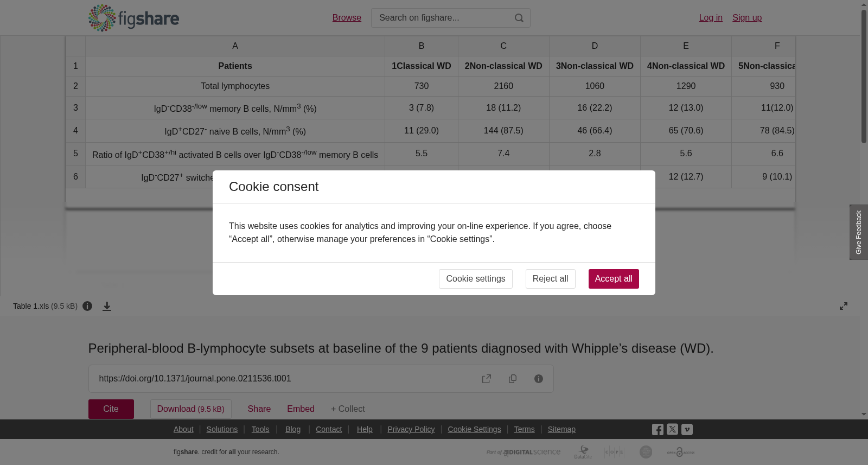The width and height of the screenshot is (868, 465).
Task: Accept all cookies
Action: 614,279
